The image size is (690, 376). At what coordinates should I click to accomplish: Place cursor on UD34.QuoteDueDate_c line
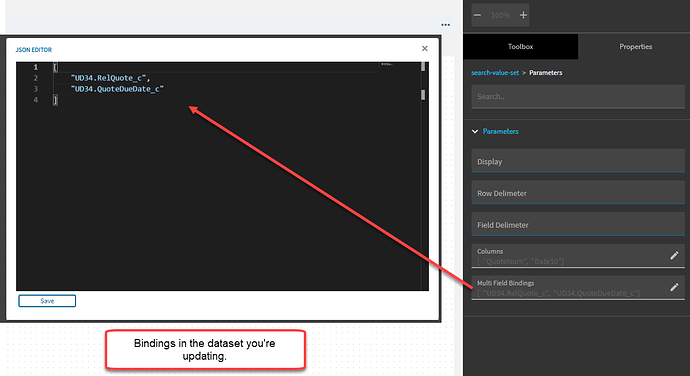(117, 89)
